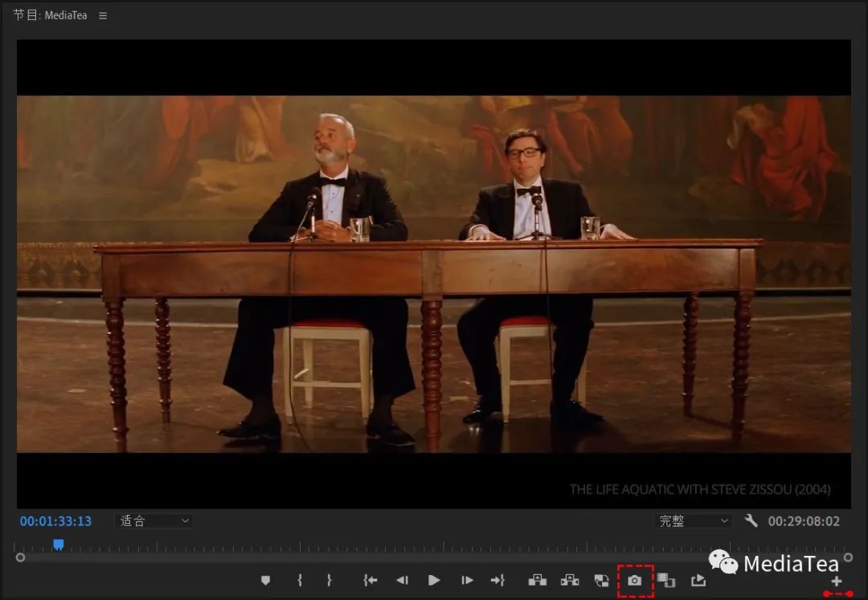Export frame with the camera icon
The height and width of the screenshot is (600, 868).
point(635,581)
